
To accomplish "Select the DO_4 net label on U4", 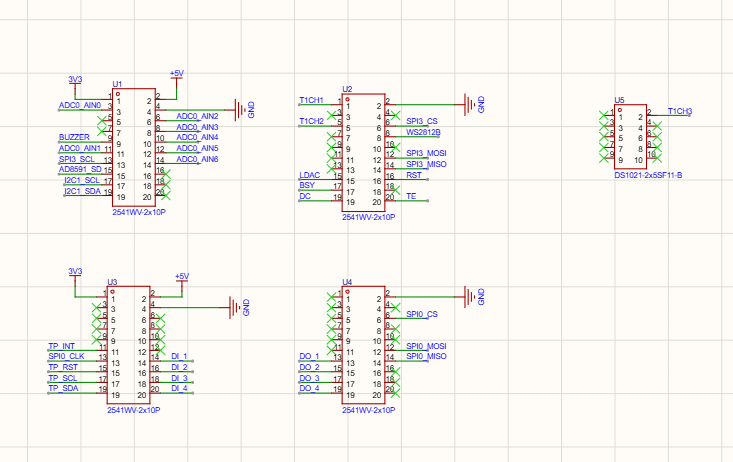I will [309, 388].
